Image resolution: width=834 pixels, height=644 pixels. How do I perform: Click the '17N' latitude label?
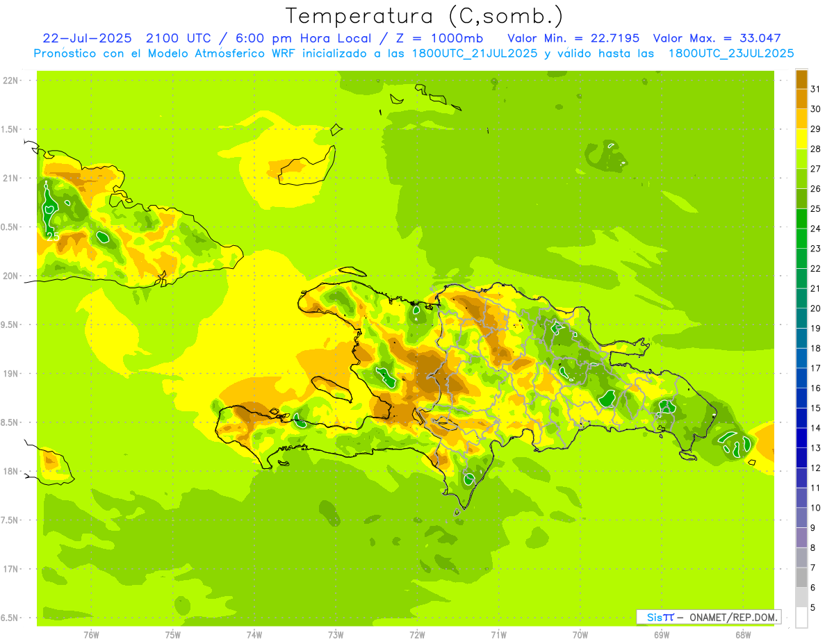[x=10, y=569]
